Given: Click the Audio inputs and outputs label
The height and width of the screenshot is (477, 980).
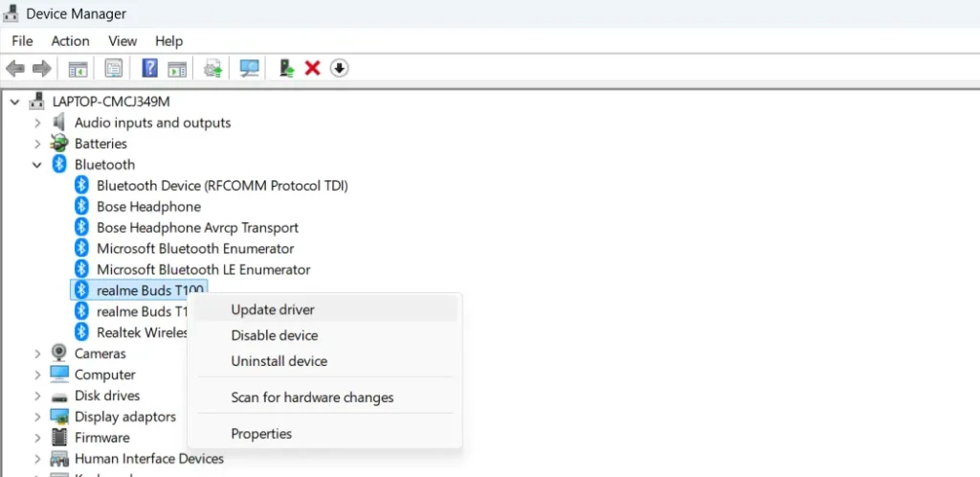Looking at the screenshot, I should pos(152,123).
